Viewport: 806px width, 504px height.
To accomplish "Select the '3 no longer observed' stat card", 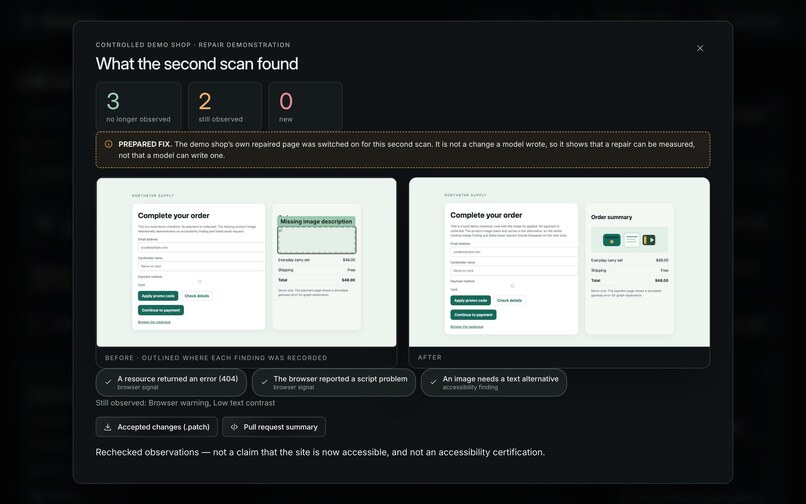I will point(138,106).
